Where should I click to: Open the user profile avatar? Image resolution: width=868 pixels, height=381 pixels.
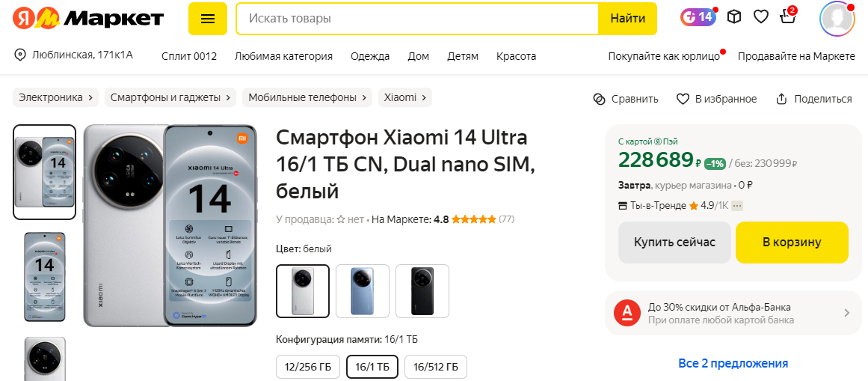[837, 18]
